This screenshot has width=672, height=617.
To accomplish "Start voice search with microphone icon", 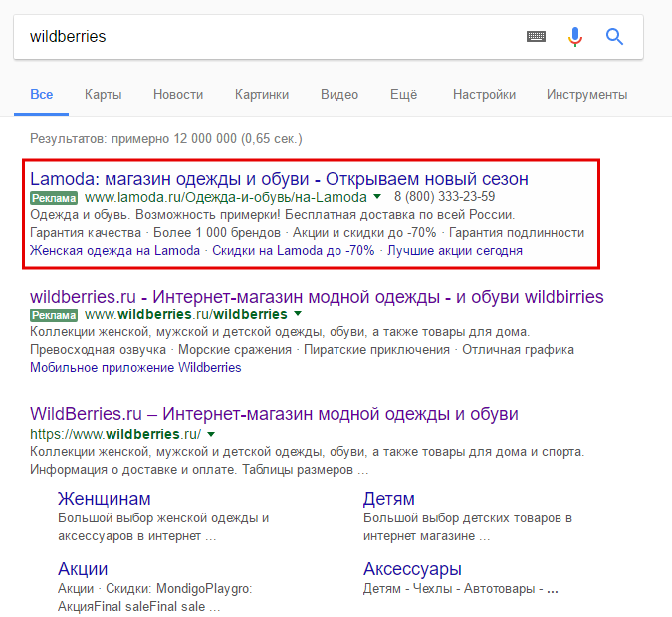I will point(575,37).
